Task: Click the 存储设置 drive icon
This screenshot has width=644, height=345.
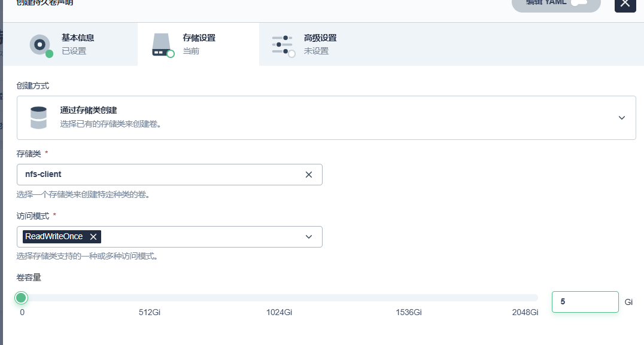Action: pos(162,45)
